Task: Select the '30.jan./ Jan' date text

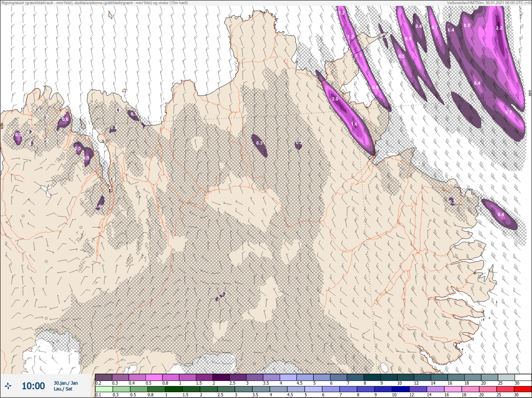Action: 66,383
